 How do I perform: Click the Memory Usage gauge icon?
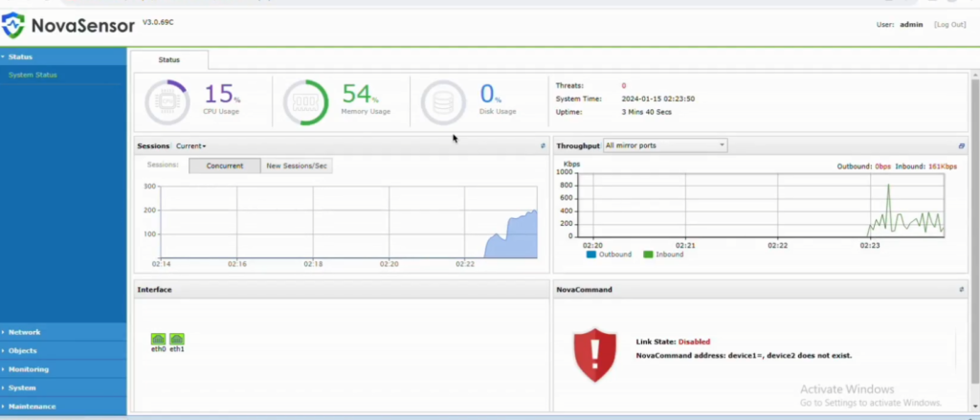pos(305,101)
